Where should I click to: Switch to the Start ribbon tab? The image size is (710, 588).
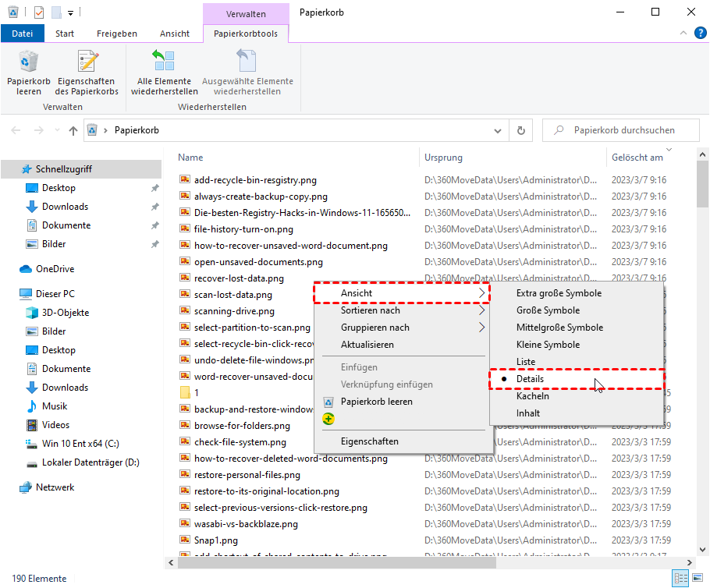[65, 34]
